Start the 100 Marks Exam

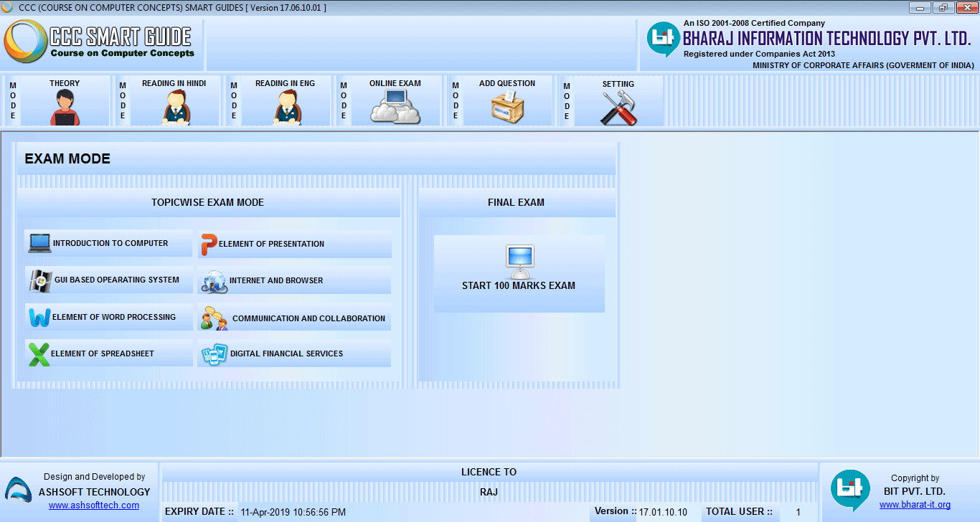[519, 274]
